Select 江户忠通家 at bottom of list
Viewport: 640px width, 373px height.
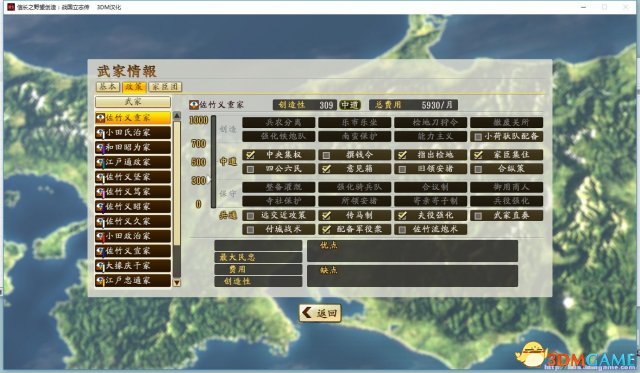point(133,281)
